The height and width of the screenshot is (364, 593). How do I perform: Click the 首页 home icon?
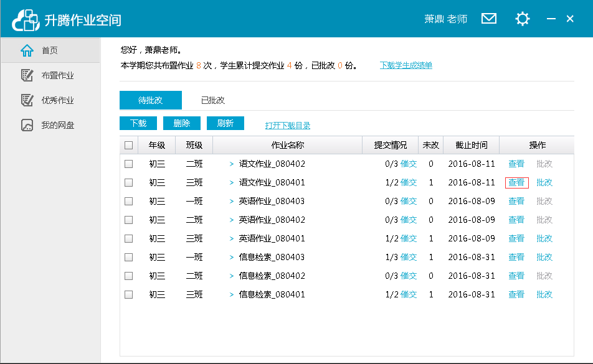27,50
